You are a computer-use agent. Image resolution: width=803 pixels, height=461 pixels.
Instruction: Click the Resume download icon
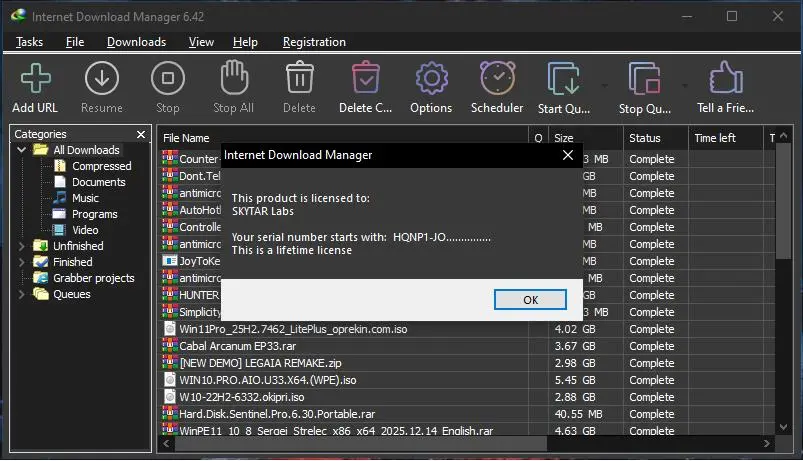[101, 78]
